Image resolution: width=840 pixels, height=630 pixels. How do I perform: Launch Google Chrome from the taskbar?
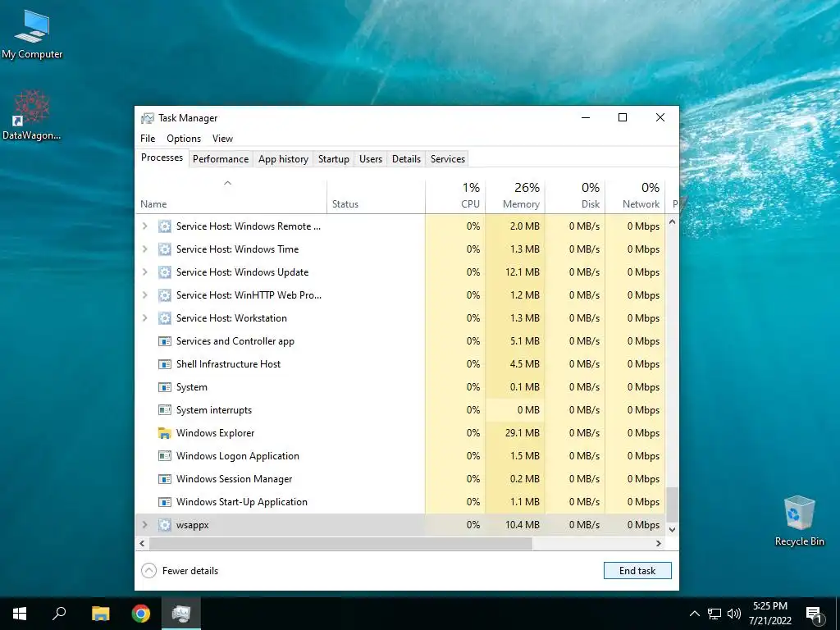[141, 614]
